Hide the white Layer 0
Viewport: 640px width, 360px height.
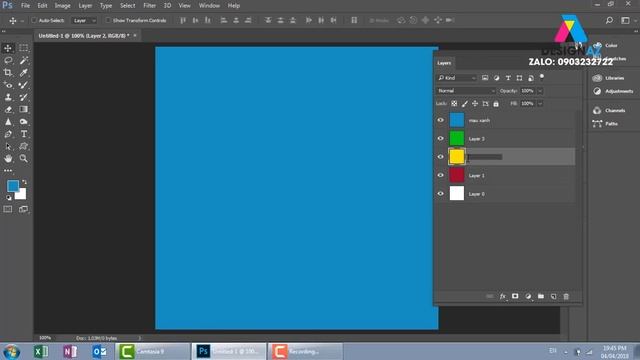pos(440,193)
